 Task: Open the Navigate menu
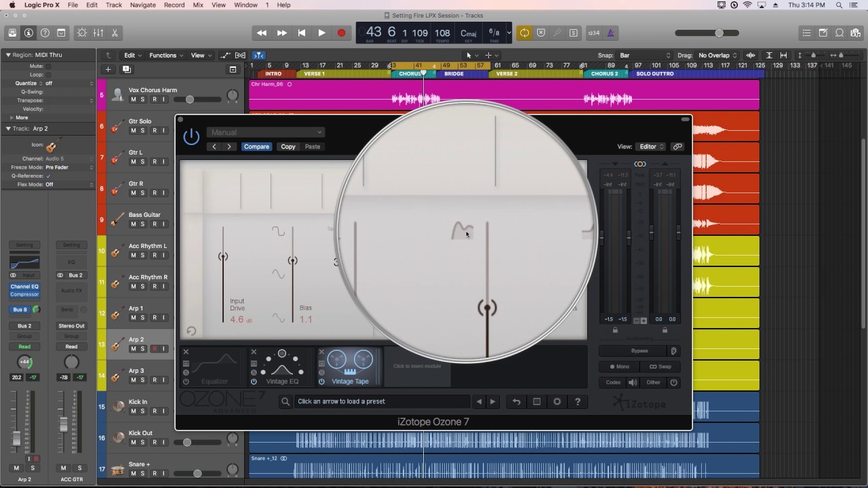pos(142,5)
